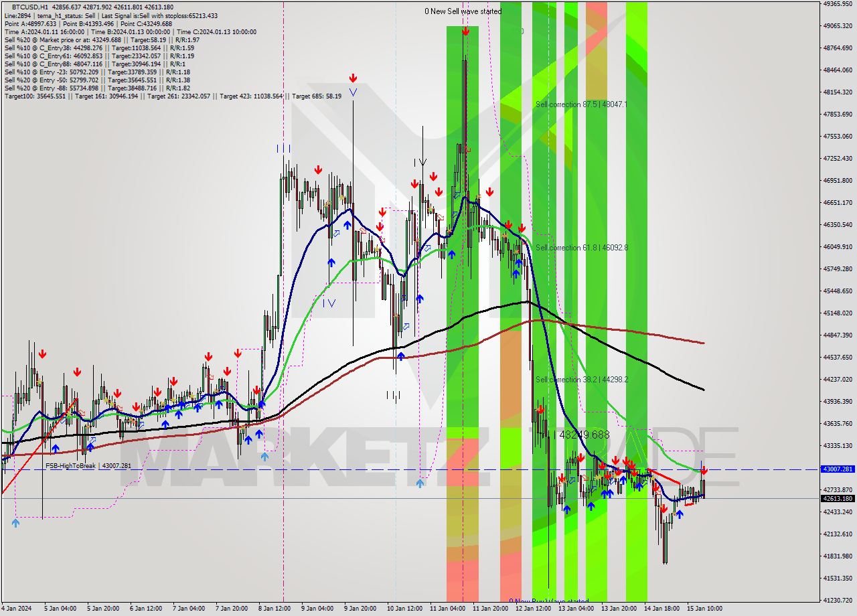
Task: Select the Sell %20 @ Entry -50 line
Action: pyautogui.click(x=97, y=80)
